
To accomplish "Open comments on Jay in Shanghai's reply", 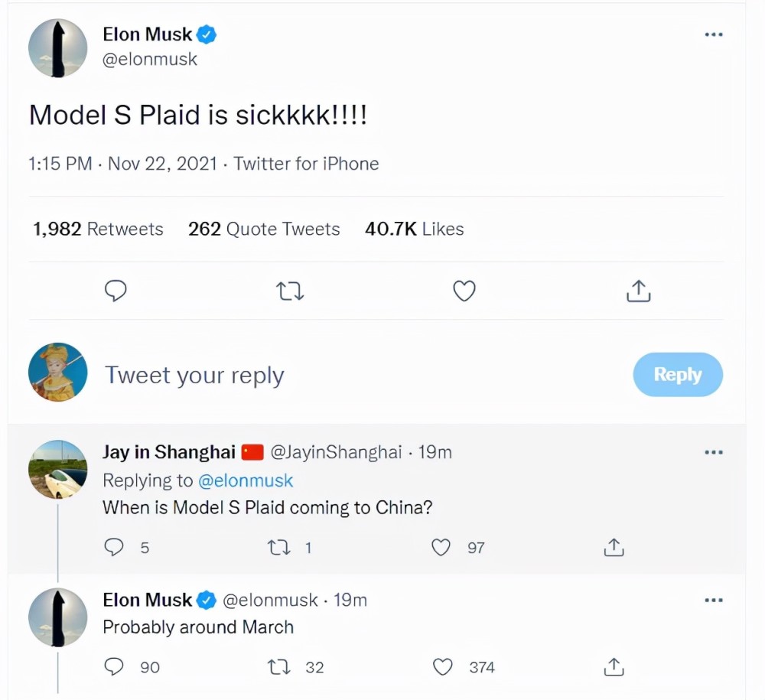I will [x=114, y=548].
